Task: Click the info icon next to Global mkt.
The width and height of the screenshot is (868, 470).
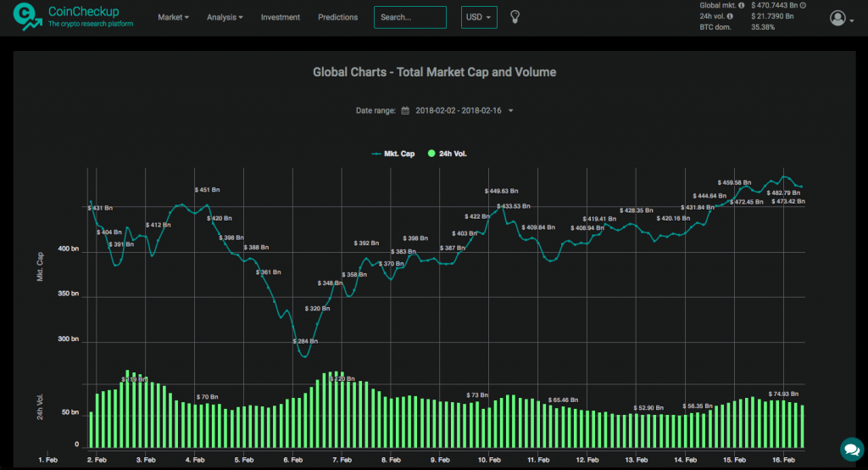Action: coord(742,5)
